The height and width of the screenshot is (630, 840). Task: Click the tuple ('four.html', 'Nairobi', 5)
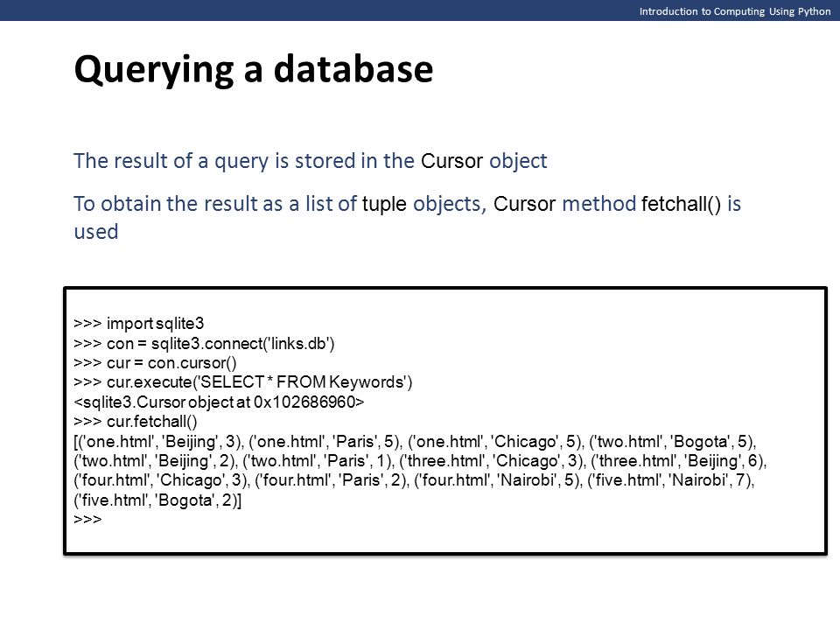(497, 480)
